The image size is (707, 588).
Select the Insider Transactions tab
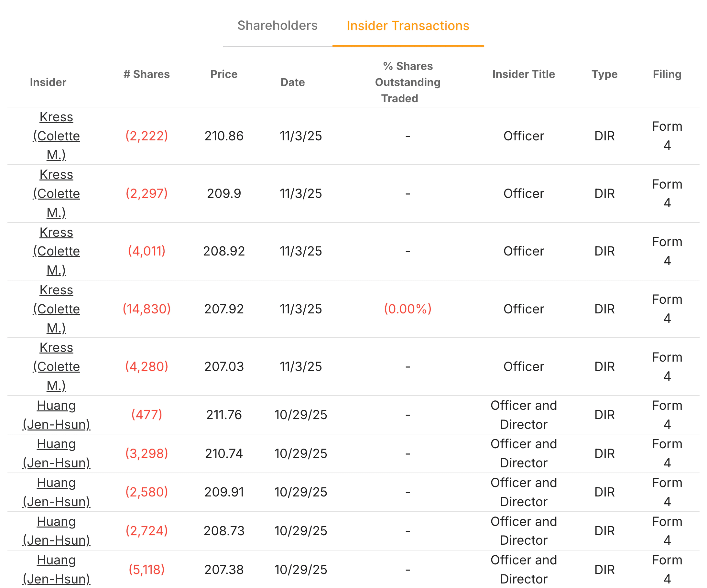tap(408, 25)
